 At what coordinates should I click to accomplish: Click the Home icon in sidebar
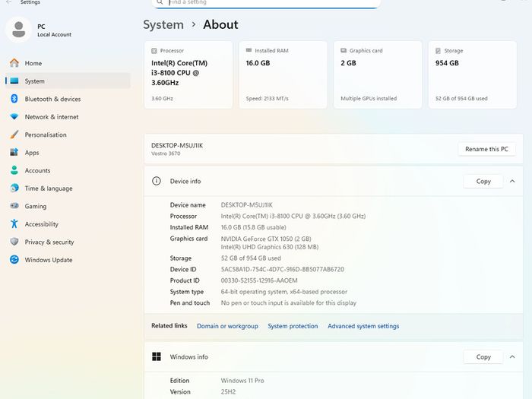[14, 63]
